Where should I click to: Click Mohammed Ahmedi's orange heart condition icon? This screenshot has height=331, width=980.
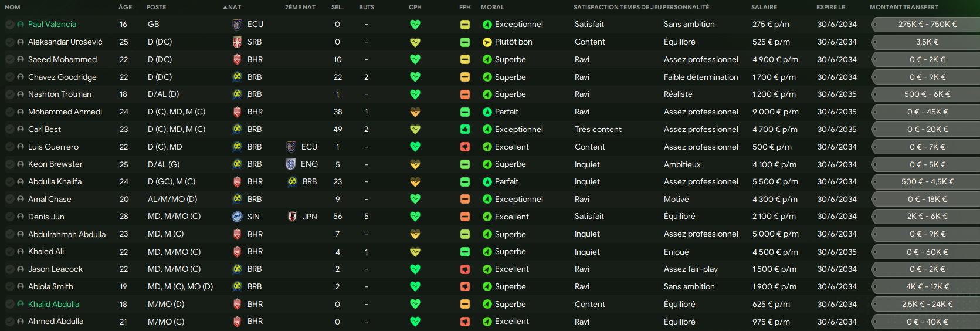(415, 112)
